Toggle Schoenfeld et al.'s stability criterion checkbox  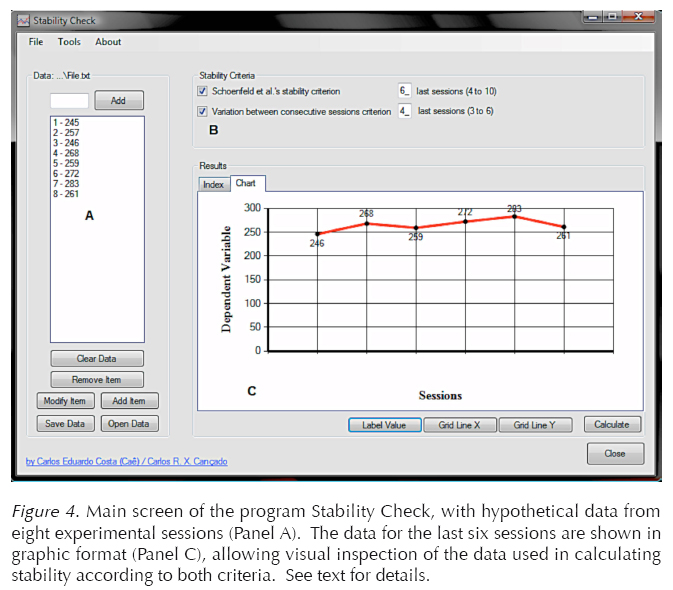pos(203,92)
